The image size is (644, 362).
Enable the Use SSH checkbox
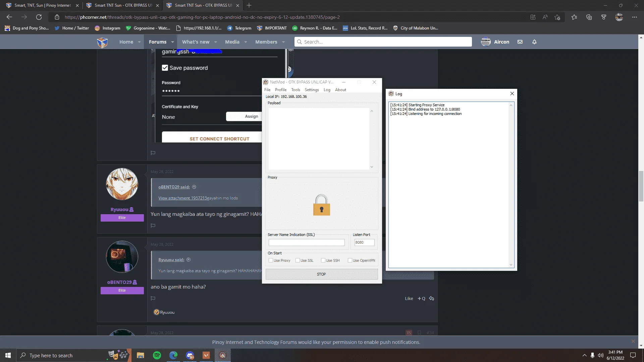[x=323, y=260]
